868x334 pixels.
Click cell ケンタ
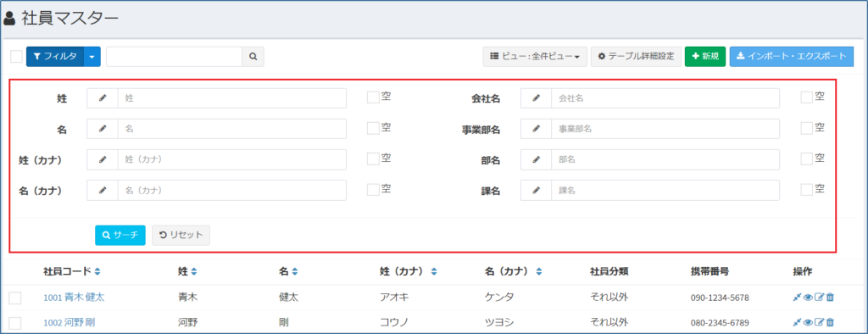tap(498, 298)
